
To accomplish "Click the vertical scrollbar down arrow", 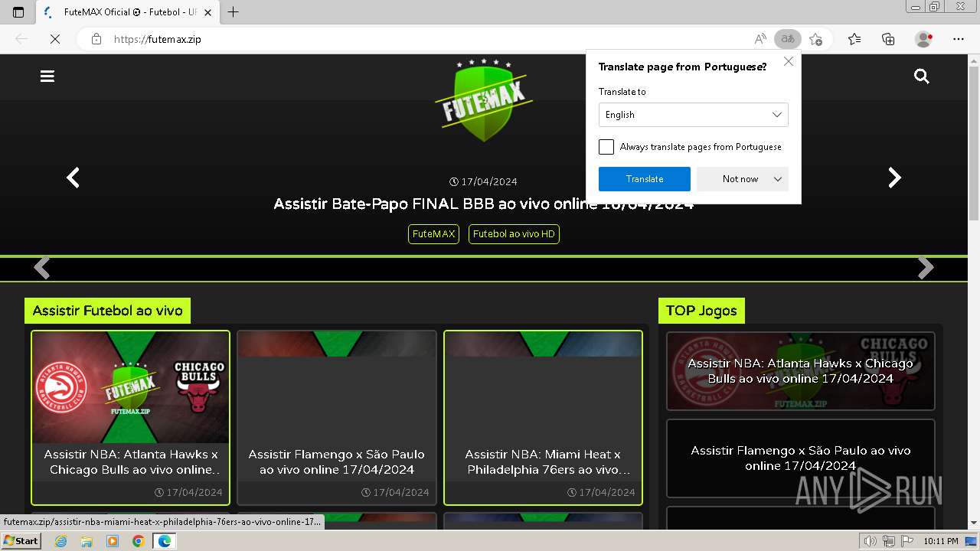I will [974, 523].
